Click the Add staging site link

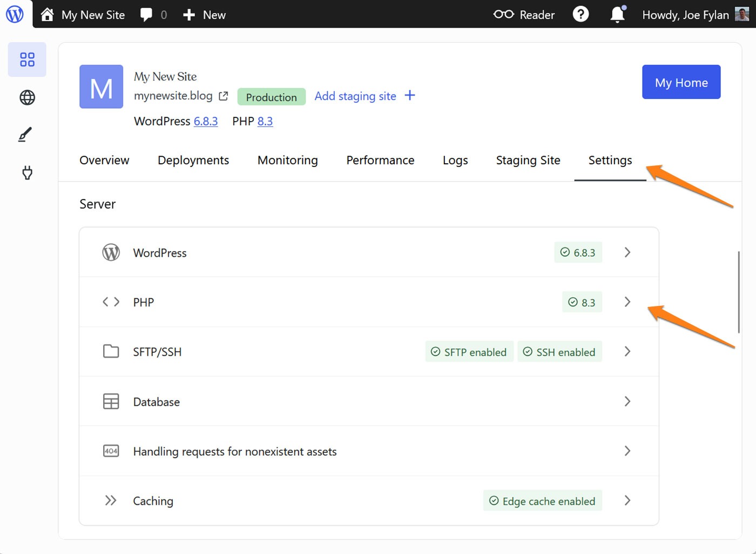(x=355, y=96)
